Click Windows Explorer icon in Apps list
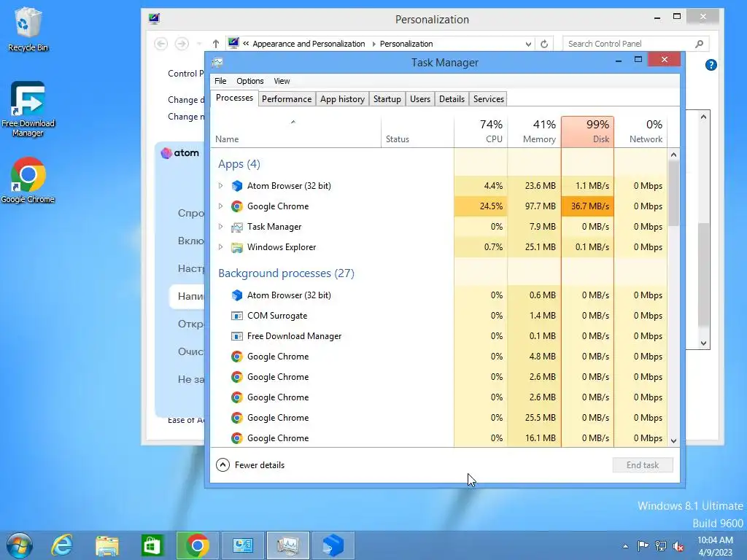The height and width of the screenshot is (560, 747). (237, 247)
